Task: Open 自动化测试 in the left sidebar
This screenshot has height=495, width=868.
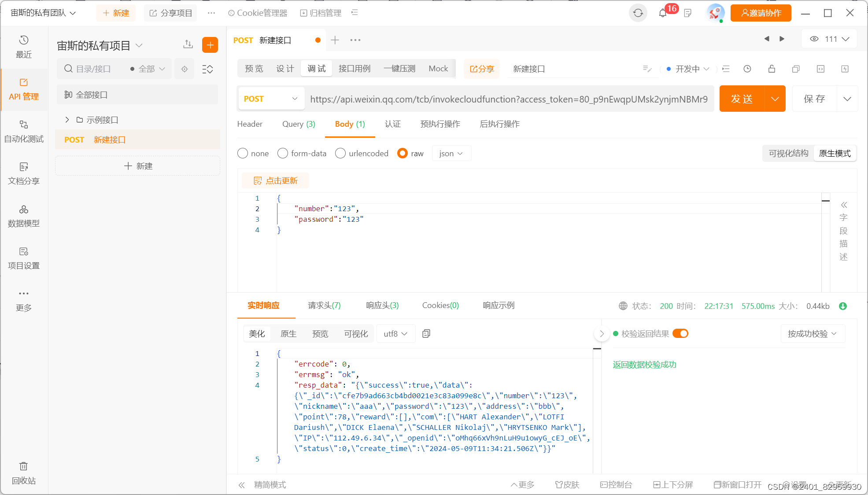Action: [x=24, y=131]
